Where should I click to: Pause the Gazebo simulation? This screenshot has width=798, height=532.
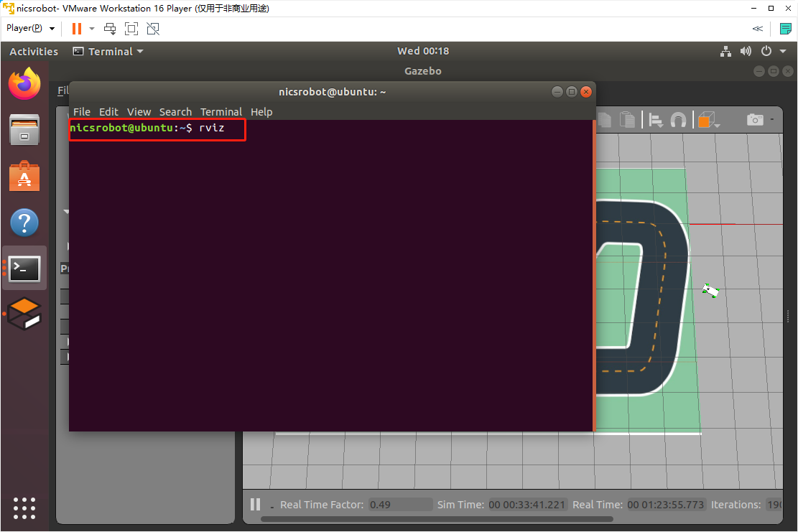(256, 504)
